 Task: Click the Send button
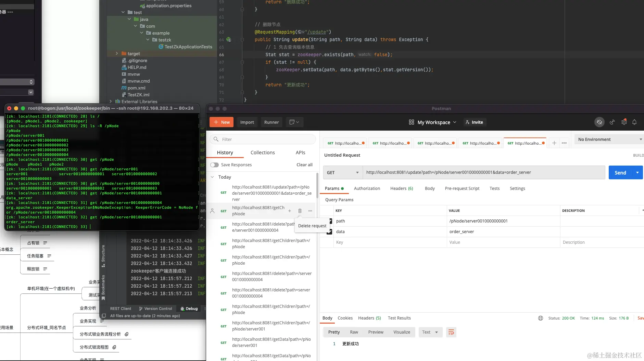pos(620,172)
